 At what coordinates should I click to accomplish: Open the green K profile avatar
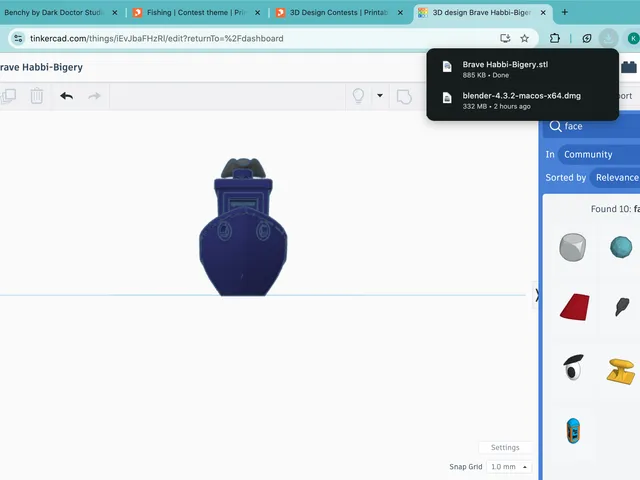point(633,38)
